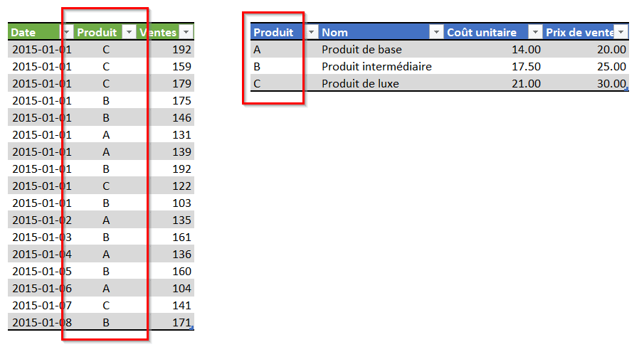Select the sale price cell showing 30.00

611,84
